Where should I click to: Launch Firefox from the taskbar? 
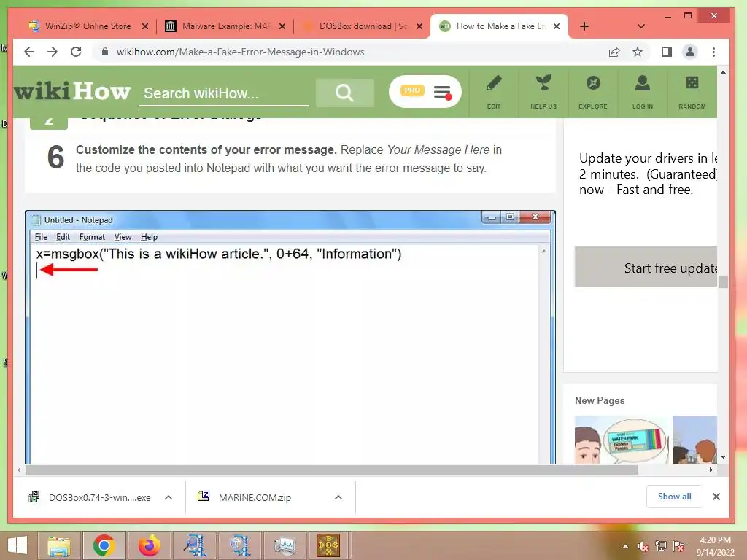[149, 545]
